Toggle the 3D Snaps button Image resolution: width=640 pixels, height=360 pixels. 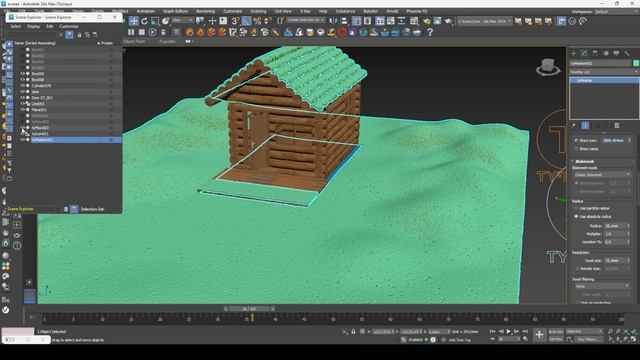236,21
